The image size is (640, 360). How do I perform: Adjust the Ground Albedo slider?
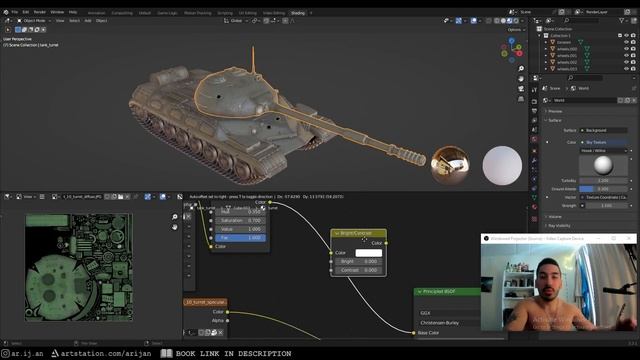click(603, 189)
